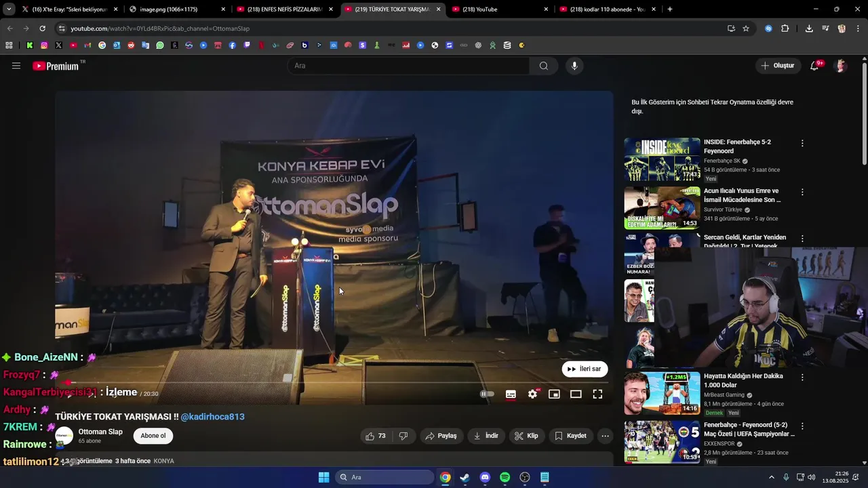Open the YouTube hamburger guide menu
The height and width of the screenshot is (488, 868).
coord(16,66)
